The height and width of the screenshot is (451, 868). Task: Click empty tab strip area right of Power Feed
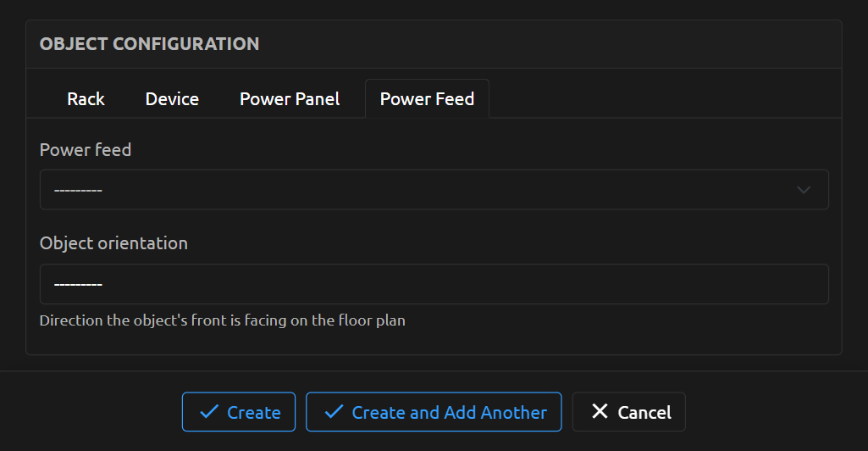[661, 99]
